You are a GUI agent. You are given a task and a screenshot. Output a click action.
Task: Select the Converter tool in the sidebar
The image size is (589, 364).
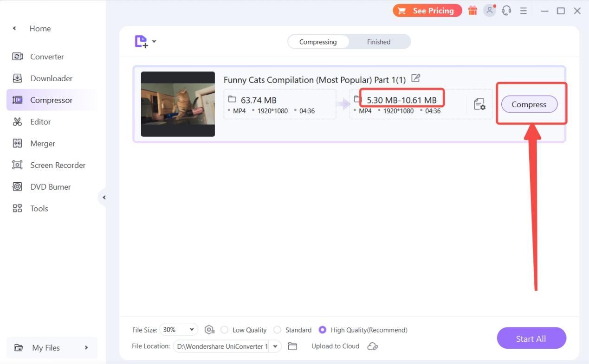click(x=46, y=57)
